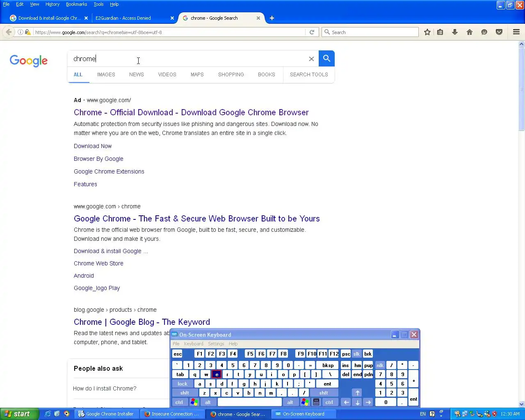The image size is (525, 420).
Task: Click the page vertical scrollbar down arrow
Action: [x=522, y=404]
